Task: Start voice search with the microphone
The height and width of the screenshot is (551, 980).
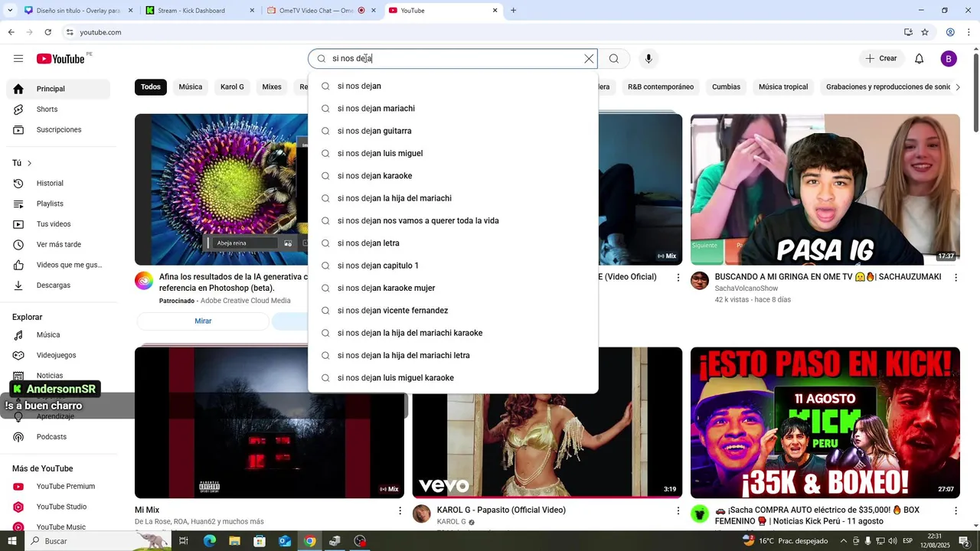Action: coord(648,59)
